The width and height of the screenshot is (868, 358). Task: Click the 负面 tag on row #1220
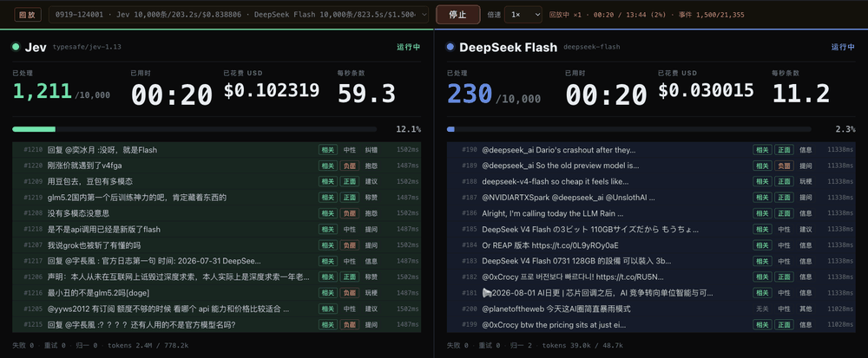pos(349,166)
